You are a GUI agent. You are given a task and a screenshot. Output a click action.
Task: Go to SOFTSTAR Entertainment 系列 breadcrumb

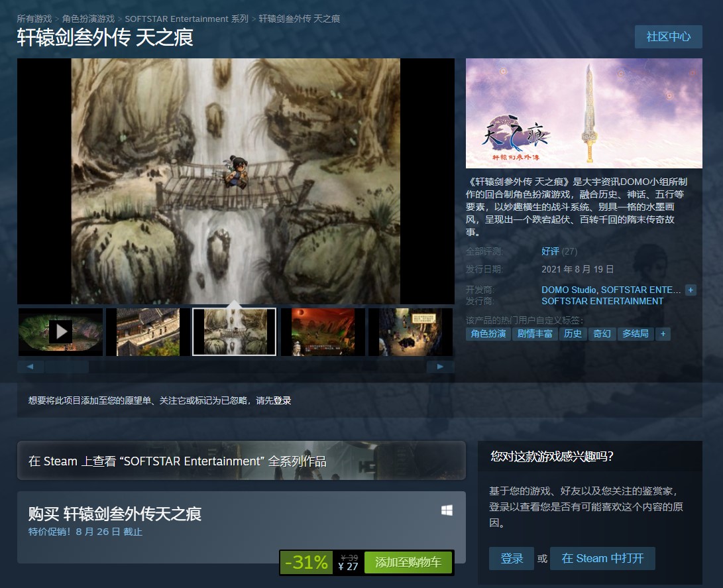click(187, 19)
